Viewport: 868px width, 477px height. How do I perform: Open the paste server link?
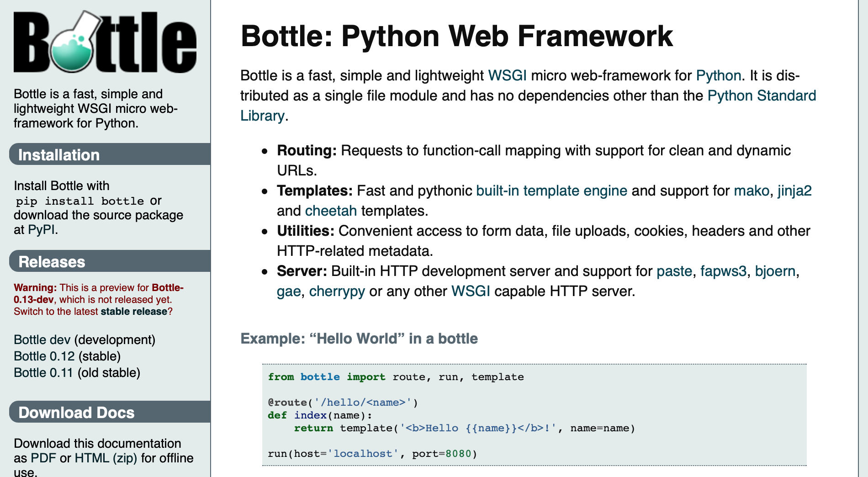pos(674,271)
